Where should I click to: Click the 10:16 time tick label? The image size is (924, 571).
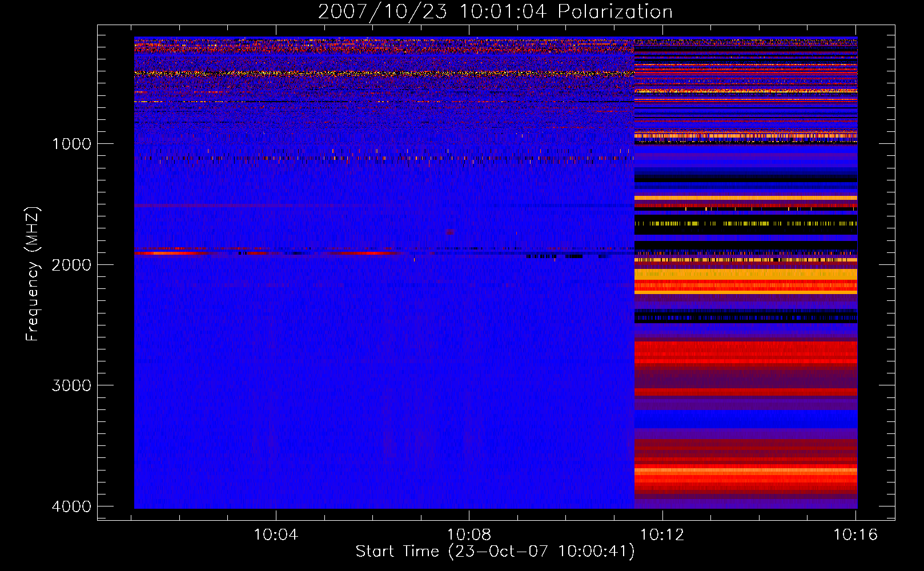tap(855, 535)
